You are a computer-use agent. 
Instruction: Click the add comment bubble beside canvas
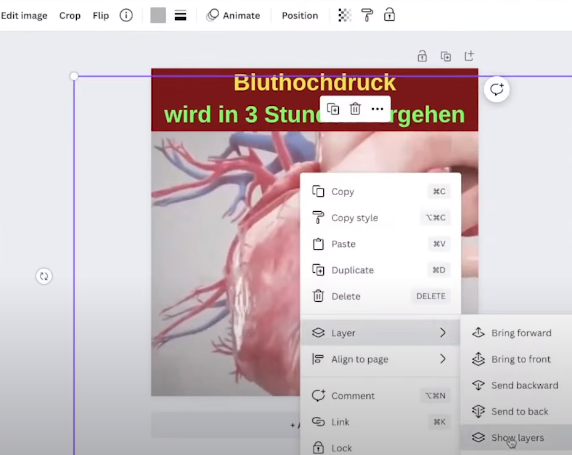pyautogui.click(x=496, y=89)
